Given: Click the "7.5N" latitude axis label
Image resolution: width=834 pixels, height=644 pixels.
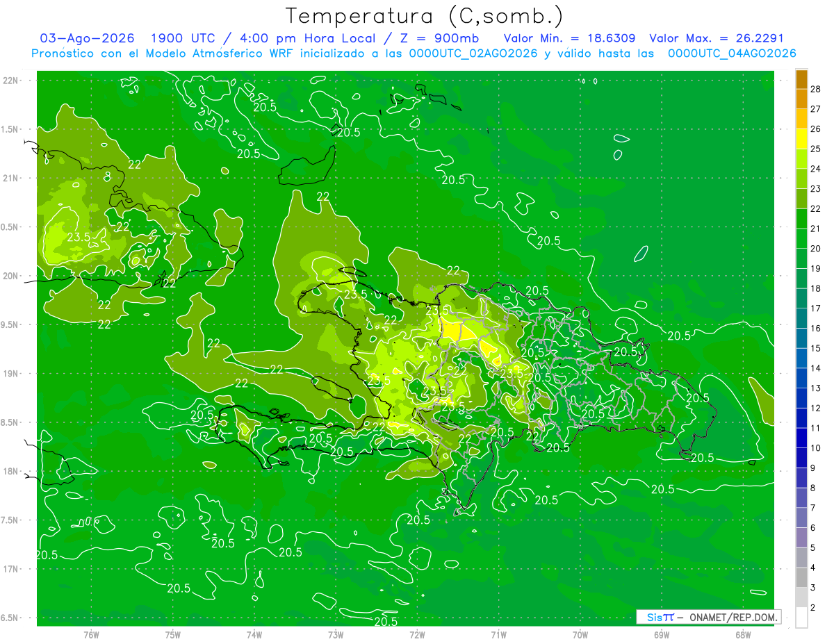Looking at the screenshot, I should coord(10,520).
